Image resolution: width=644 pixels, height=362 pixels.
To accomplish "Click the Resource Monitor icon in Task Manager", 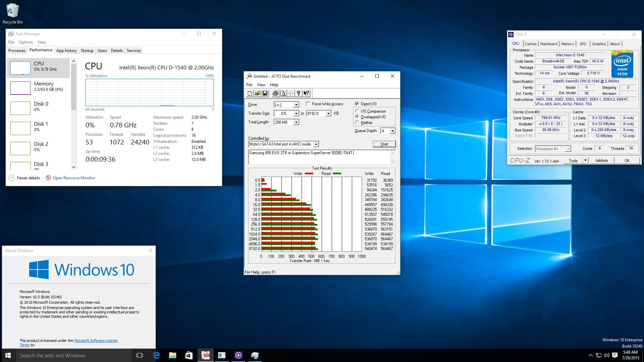I will [48, 178].
